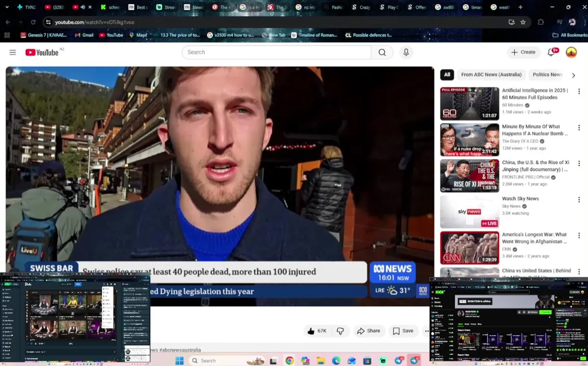The height and width of the screenshot is (366, 588).
Task: Click the Create button
Action: [x=523, y=52]
